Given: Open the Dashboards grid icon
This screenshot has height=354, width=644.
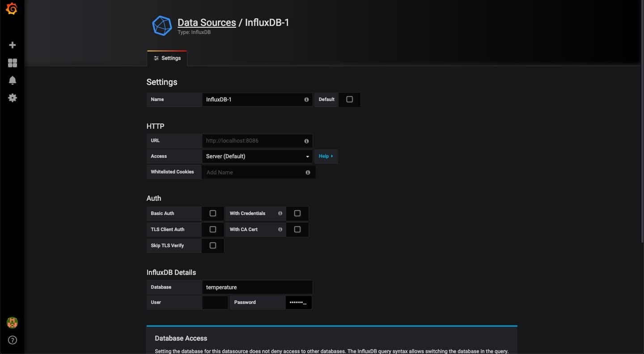Looking at the screenshot, I should 13,63.
